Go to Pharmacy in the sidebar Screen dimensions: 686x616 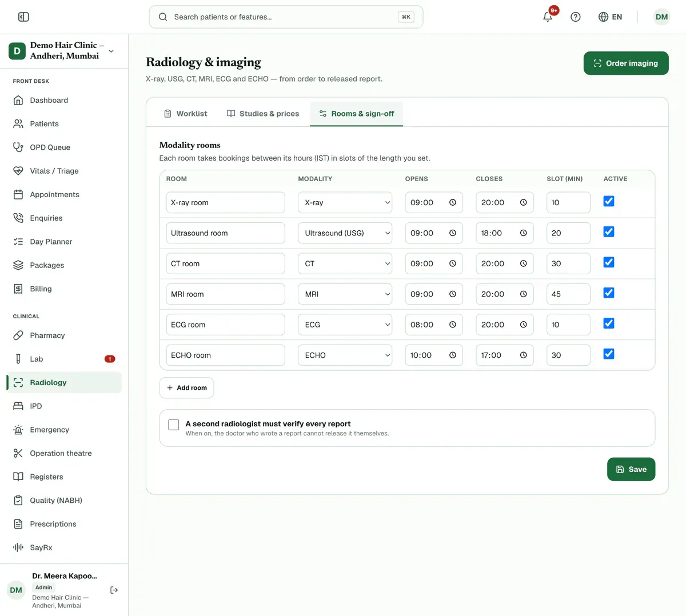(x=64, y=335)
